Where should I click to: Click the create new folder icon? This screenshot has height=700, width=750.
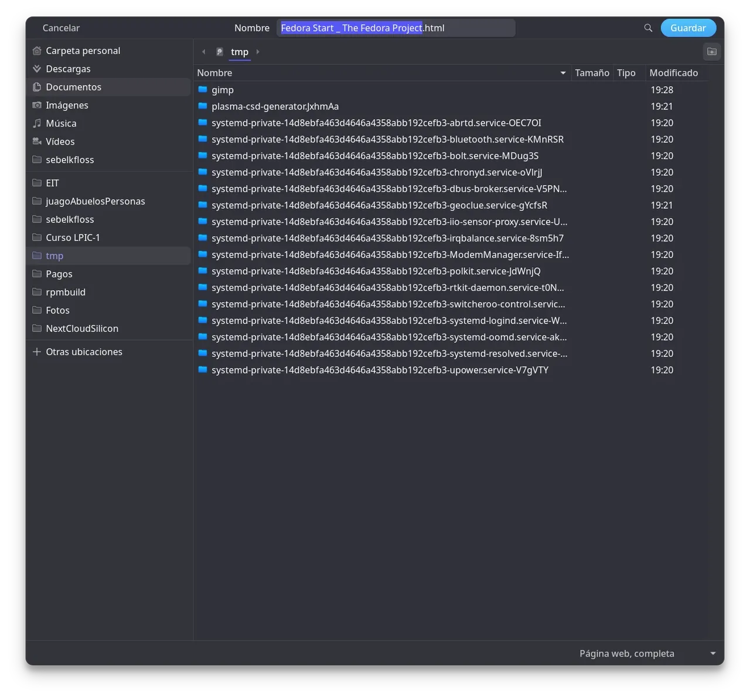[x=711, y=52]
